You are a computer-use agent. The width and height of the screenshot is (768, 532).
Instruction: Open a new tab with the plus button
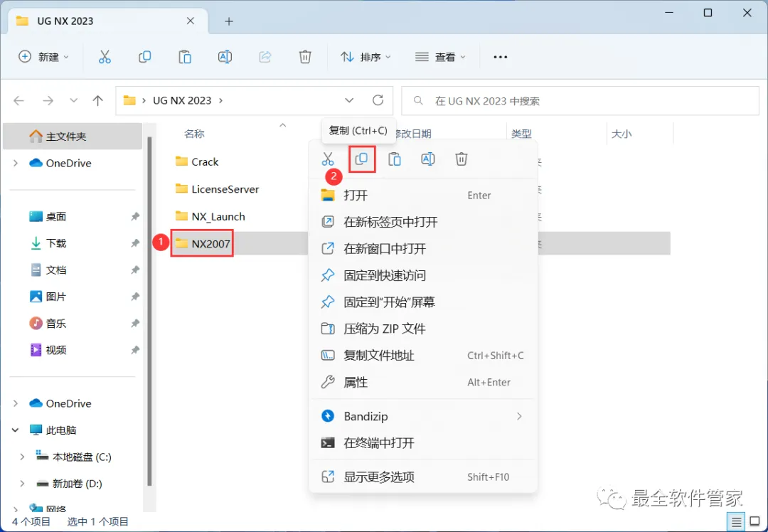[x=229, y=21]
